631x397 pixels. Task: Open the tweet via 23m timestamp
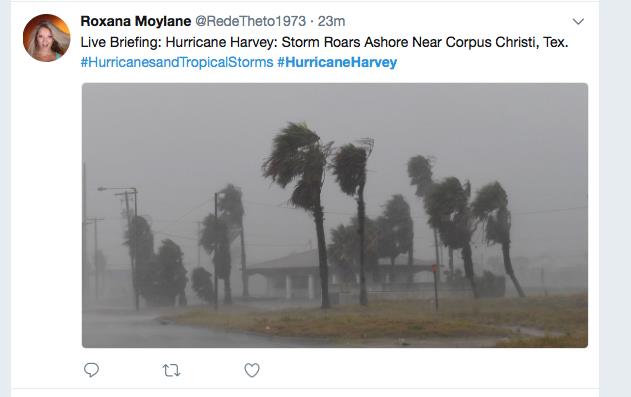click(x=331, y=21)
